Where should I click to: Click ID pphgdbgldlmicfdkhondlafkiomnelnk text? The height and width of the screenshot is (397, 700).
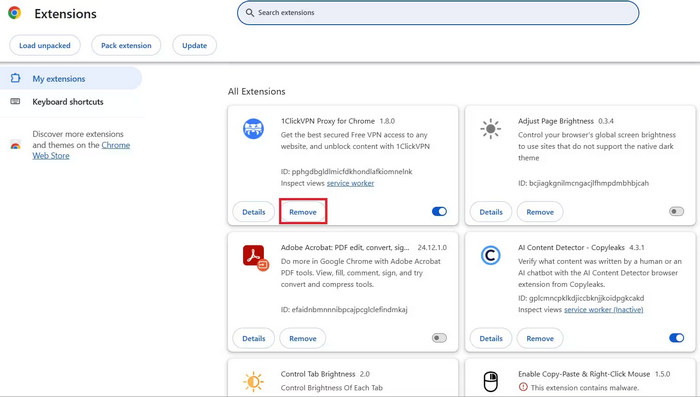click(x=346, y=171)
